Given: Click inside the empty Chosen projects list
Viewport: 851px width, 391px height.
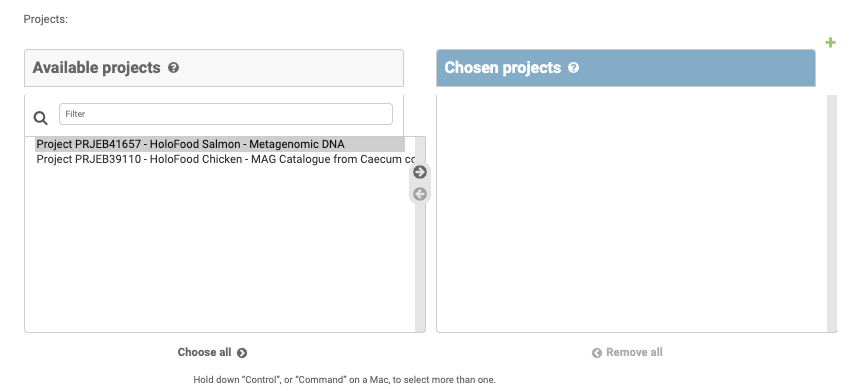Looking at the screenshot, I should tap(632, 213).
